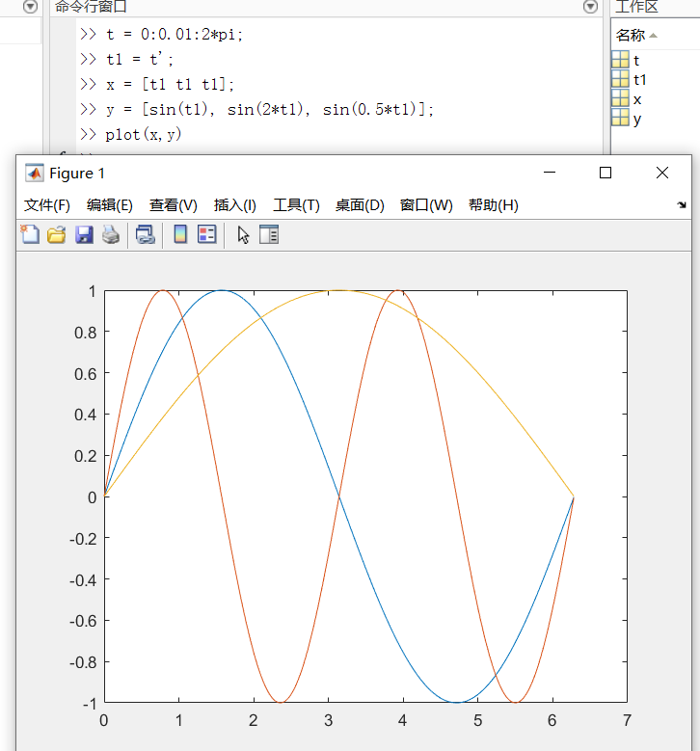Open the 窗口(W) menu

pos(426,205)
